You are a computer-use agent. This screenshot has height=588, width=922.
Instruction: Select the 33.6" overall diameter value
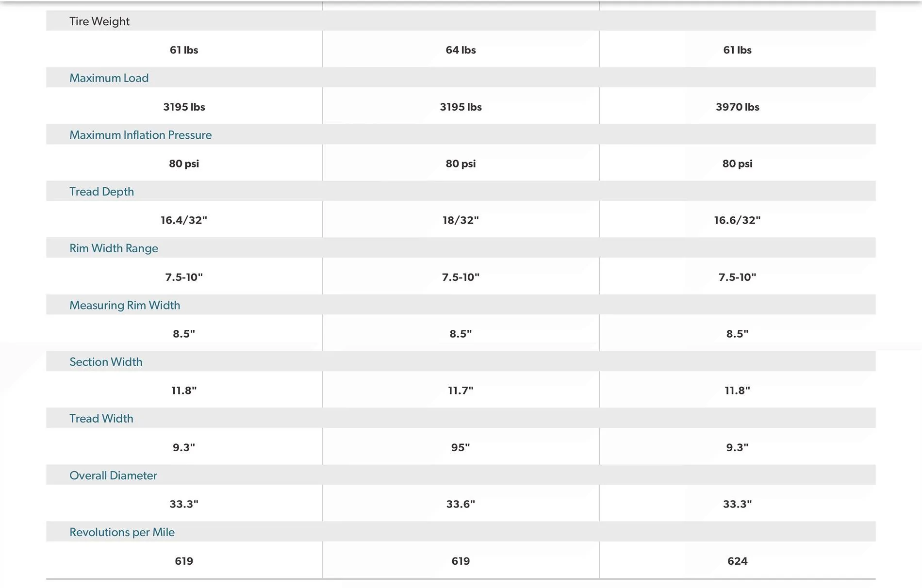click(x=461, y=504)
